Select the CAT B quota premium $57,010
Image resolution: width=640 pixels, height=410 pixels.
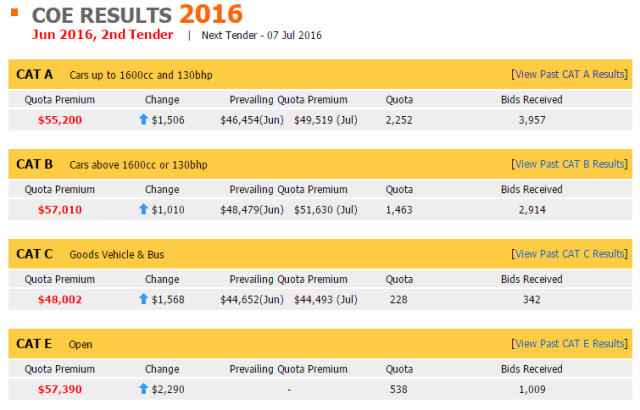click(x=60, y=209)
